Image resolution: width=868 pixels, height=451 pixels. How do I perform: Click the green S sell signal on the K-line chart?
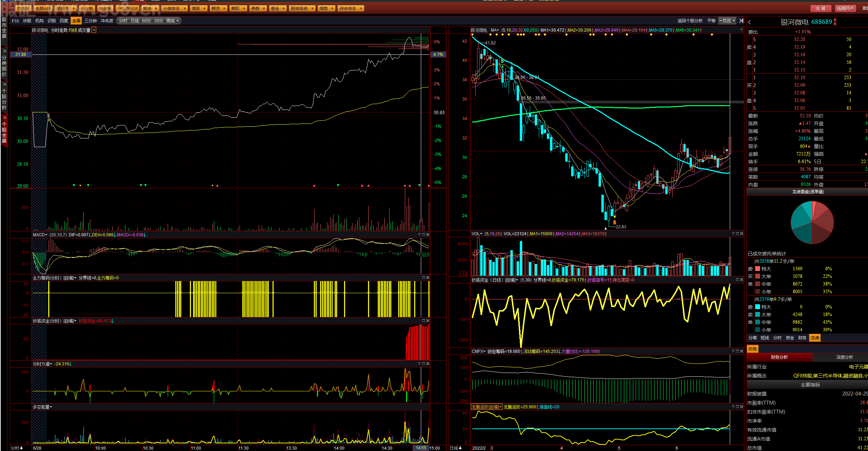coord(502,61)
